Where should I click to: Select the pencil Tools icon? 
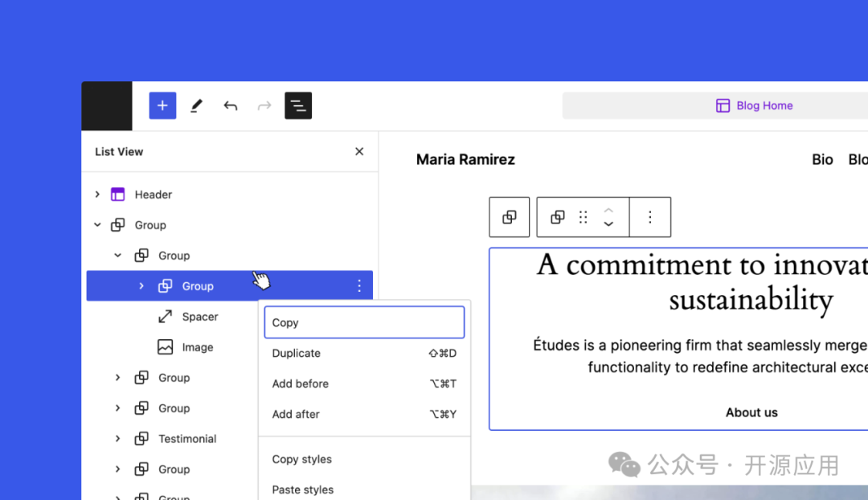coord(196,105)
